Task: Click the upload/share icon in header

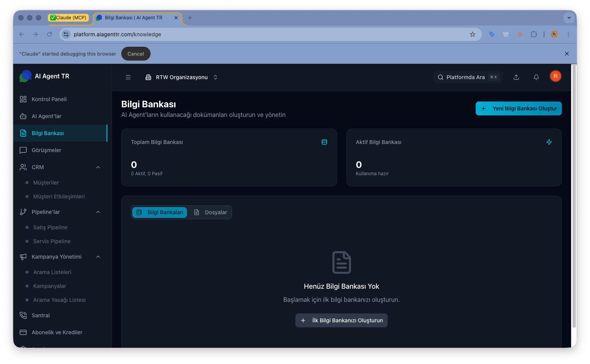Action: click(x=516, y=77)
